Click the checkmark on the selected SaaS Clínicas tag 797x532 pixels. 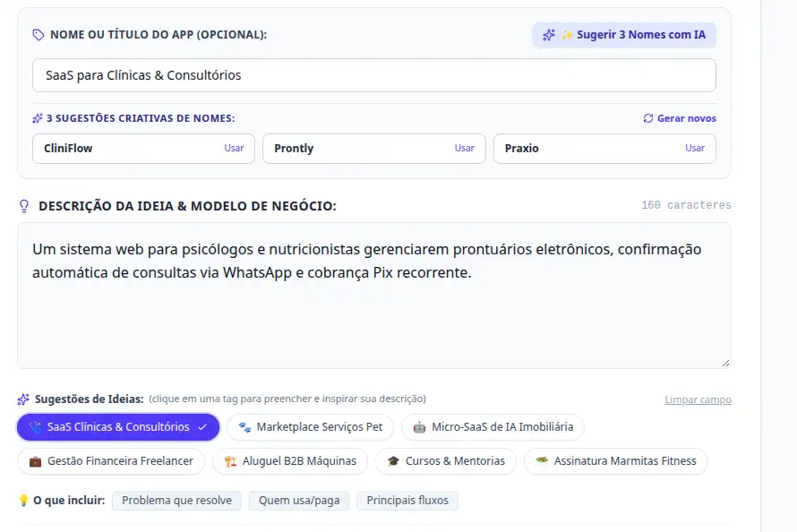[x=202, y=427]
